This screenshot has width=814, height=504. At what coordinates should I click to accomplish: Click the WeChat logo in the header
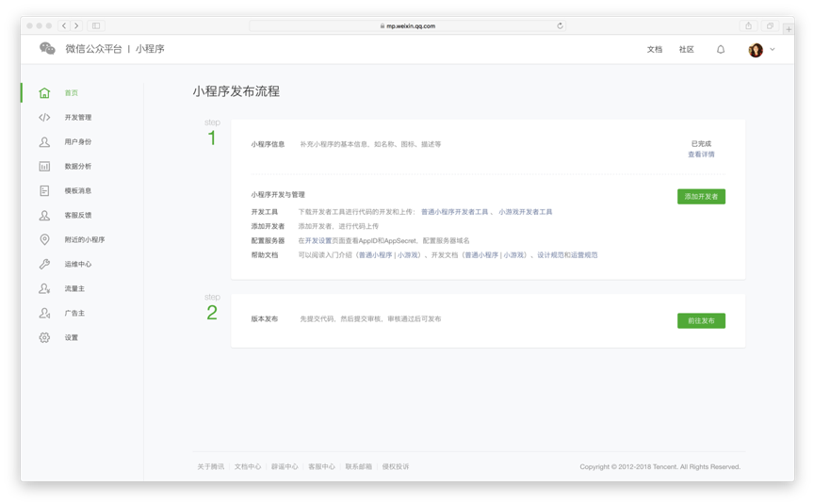coord(47,49)
